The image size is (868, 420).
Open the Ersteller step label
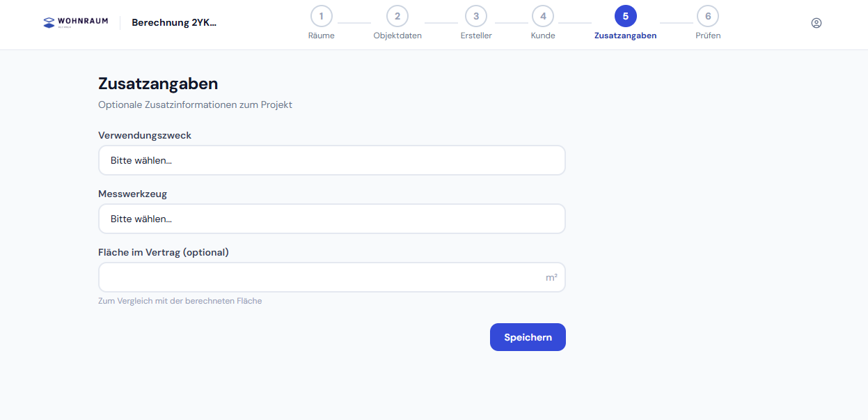(476, 36)
